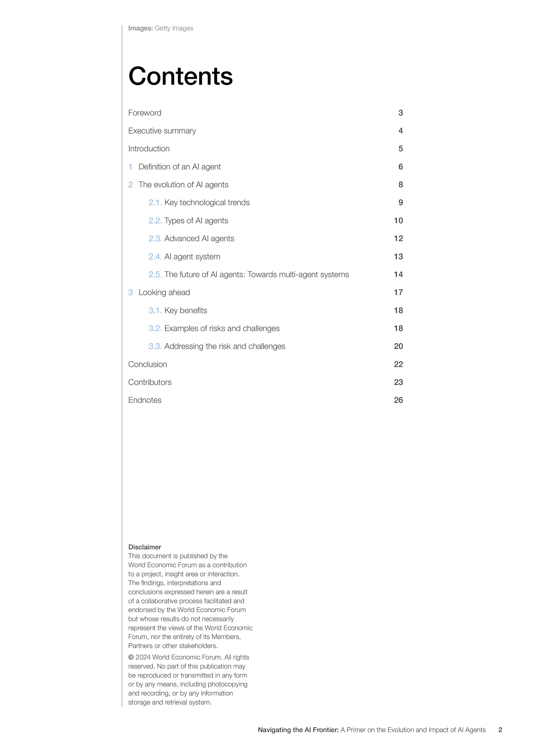Select 3.1 Key benefits entry
The image size is (534, 756).
[276, 311]
